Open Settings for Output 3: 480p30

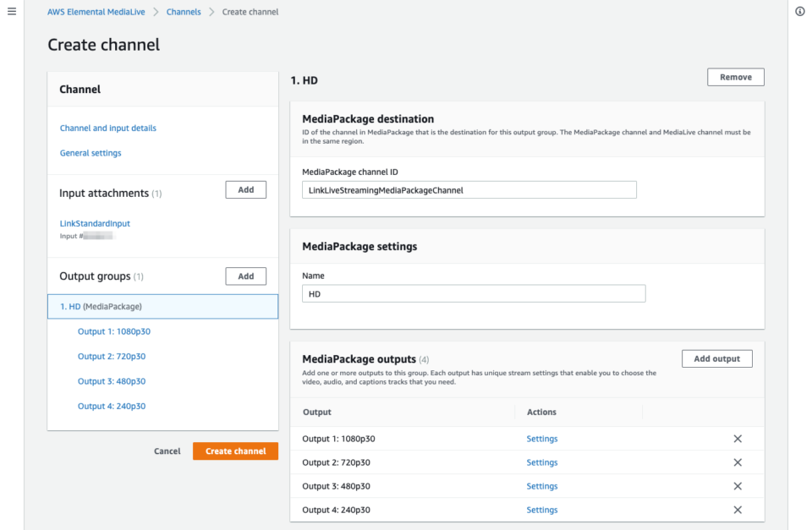pyautogui.click(x=542, y=486)
